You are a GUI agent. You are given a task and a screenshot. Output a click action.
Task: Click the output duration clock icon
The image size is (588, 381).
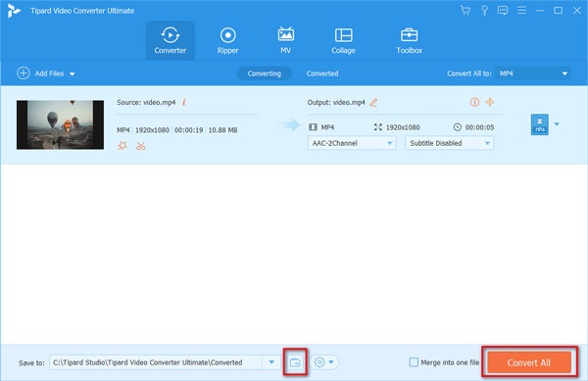[458, 127]
